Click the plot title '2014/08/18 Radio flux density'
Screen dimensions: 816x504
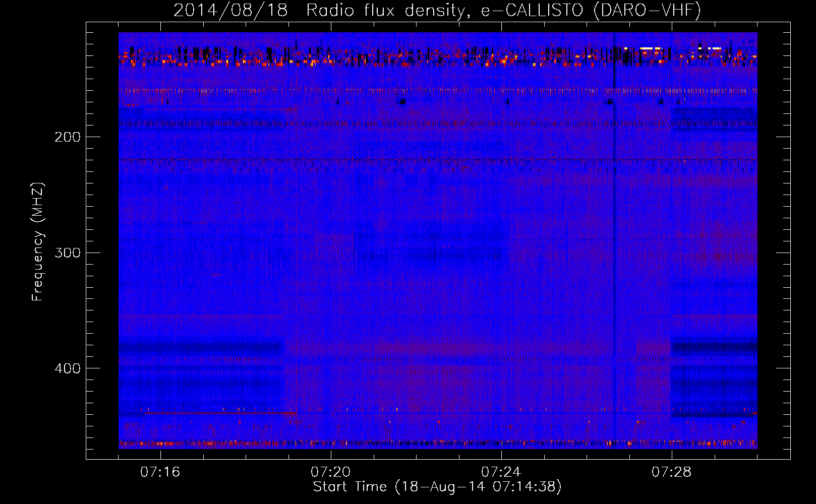pyautogui.click(x=437, y=10)
